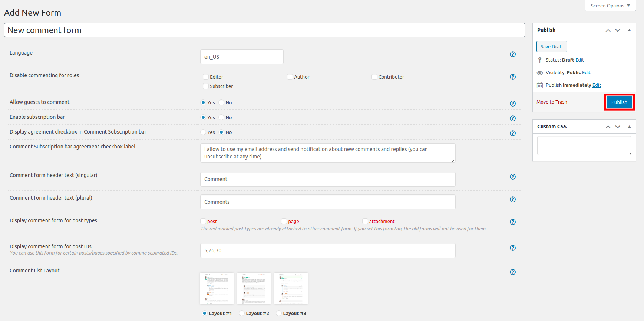Click the Move to Trash link

[552, 102]
